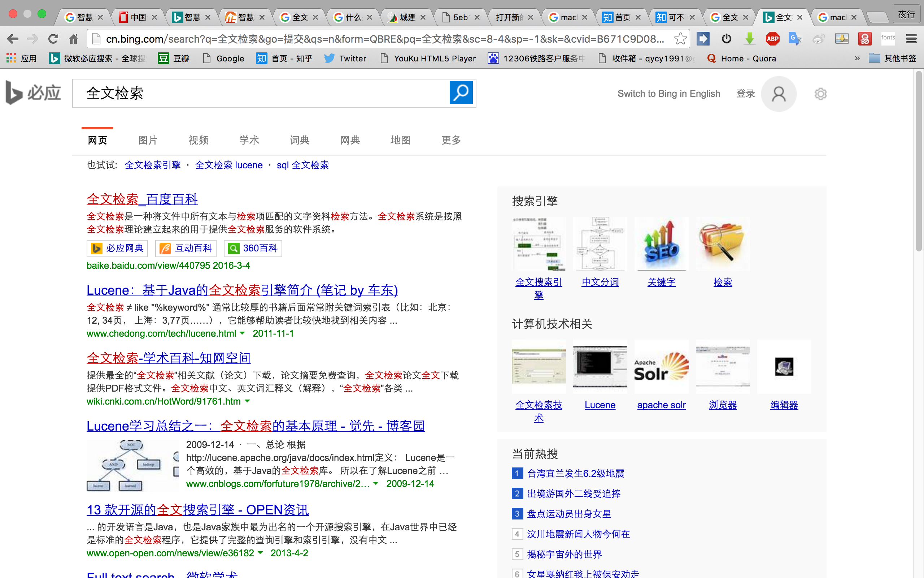Viewport: 924px width, 578px height.
Task: Click the browser address bar URL
Action: click(x=385, y=39)
